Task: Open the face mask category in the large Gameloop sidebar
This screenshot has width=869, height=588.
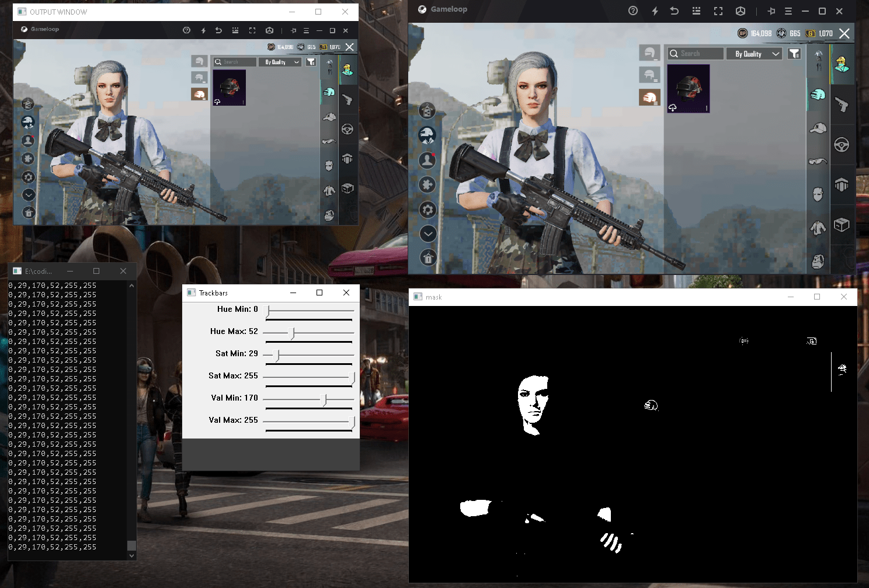Action: [x=818, y=194]
